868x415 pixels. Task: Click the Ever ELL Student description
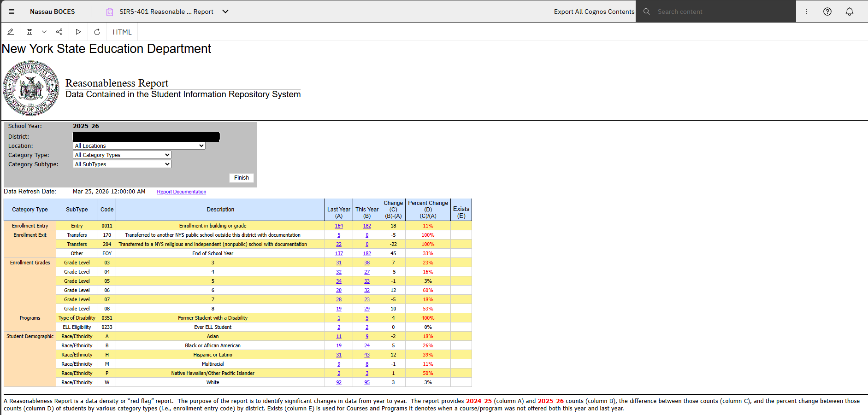click(213, 327)
